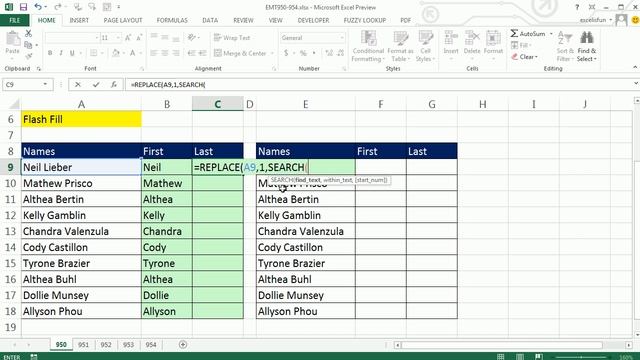Confirm formula entry with the checkmark button
This screenshot has width=640, height=360.
[96, 84]
